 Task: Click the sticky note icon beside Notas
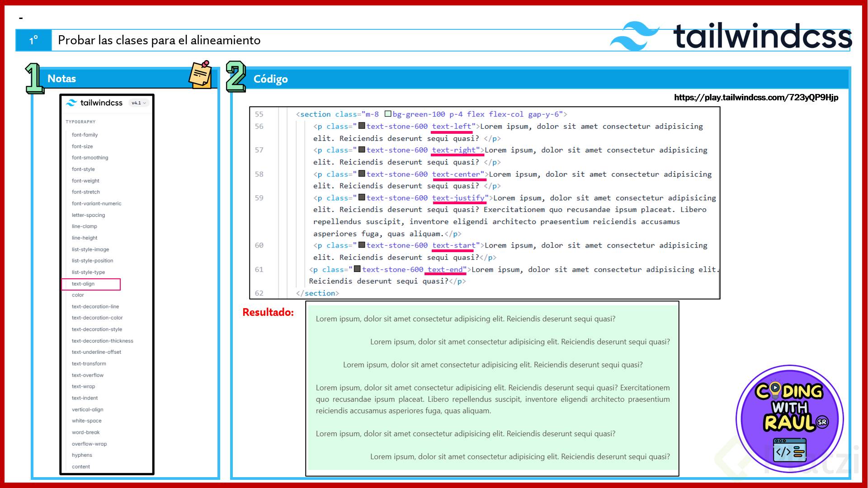click(x=200, y=74)
